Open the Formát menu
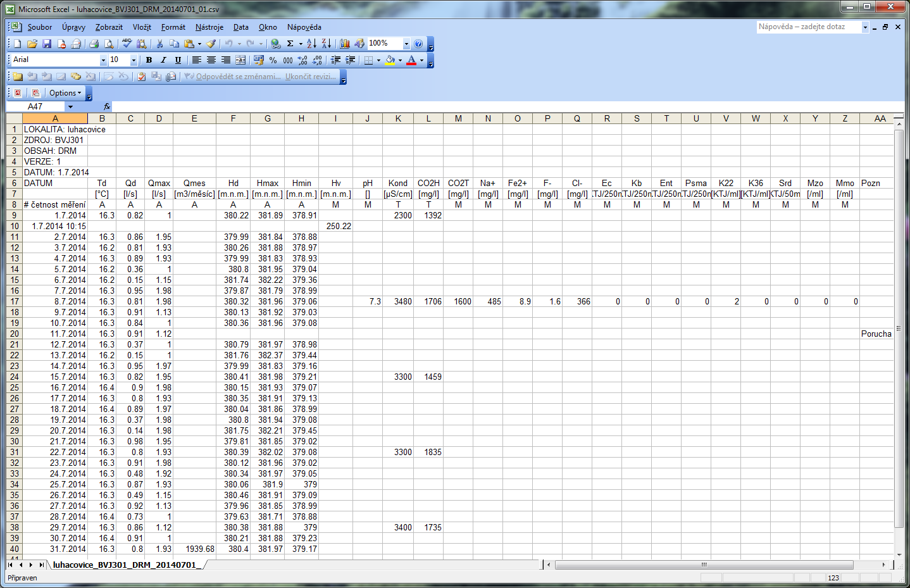Screen dimensions: 910x588 tap(173, 27)
